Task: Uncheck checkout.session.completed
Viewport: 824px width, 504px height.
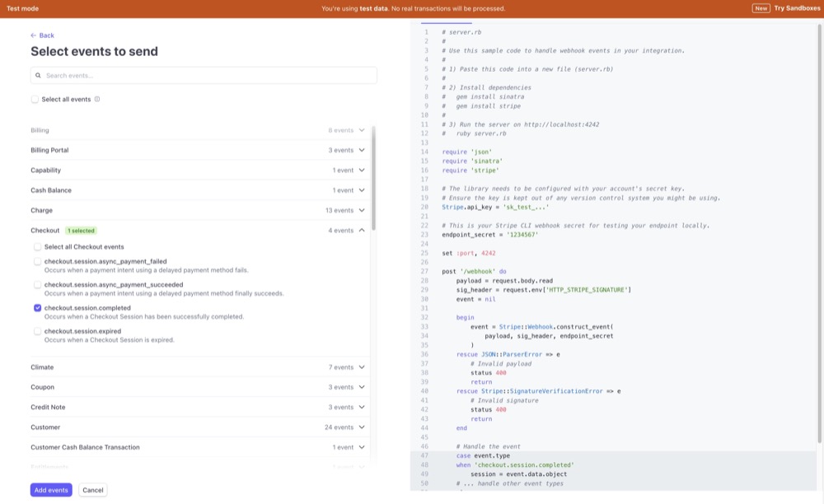Action: 37,308
